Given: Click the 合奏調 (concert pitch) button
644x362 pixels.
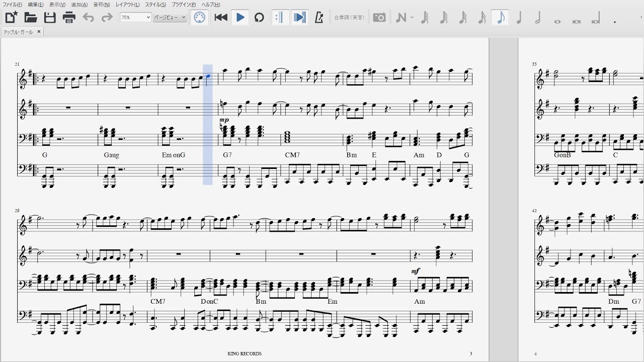Looking at the screenshot, I should pyautogui.click(x=351, y=18).
